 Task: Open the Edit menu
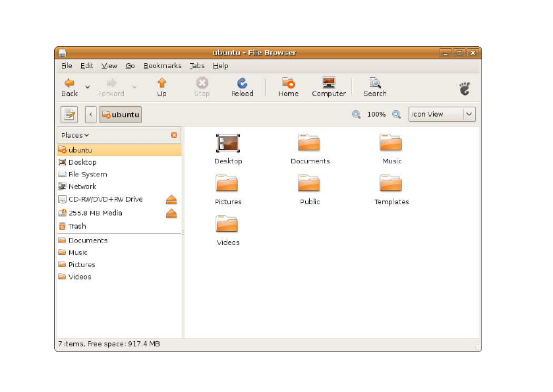pos(86,66)
